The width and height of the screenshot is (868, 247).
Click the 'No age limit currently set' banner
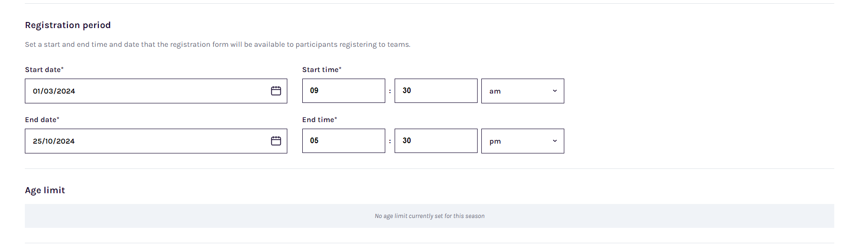pyautogui.click(x=429, y=216)
